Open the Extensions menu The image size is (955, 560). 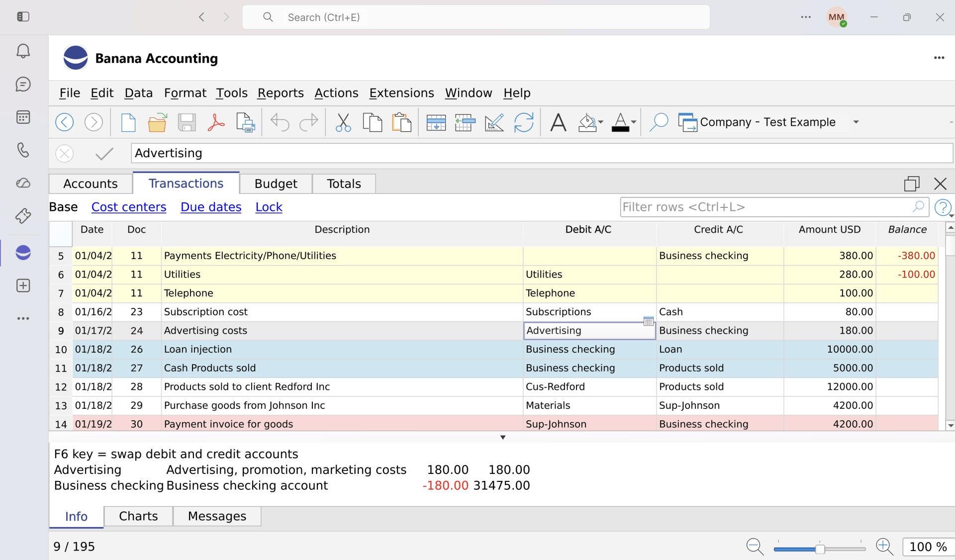(x=401, y=93)
